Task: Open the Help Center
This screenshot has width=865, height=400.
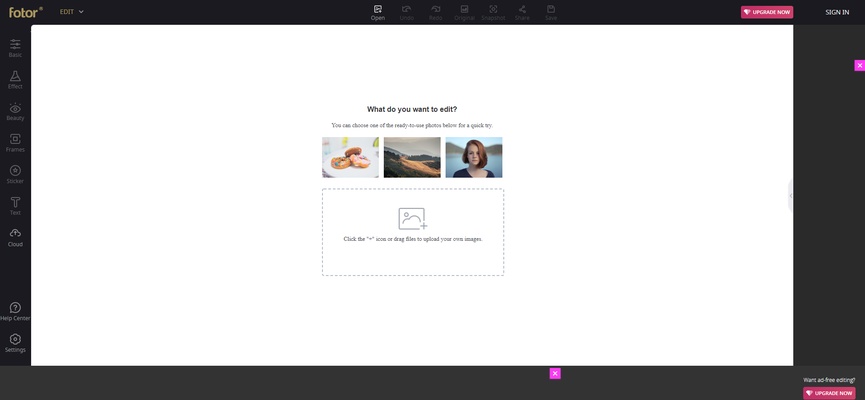Action: 15,311
